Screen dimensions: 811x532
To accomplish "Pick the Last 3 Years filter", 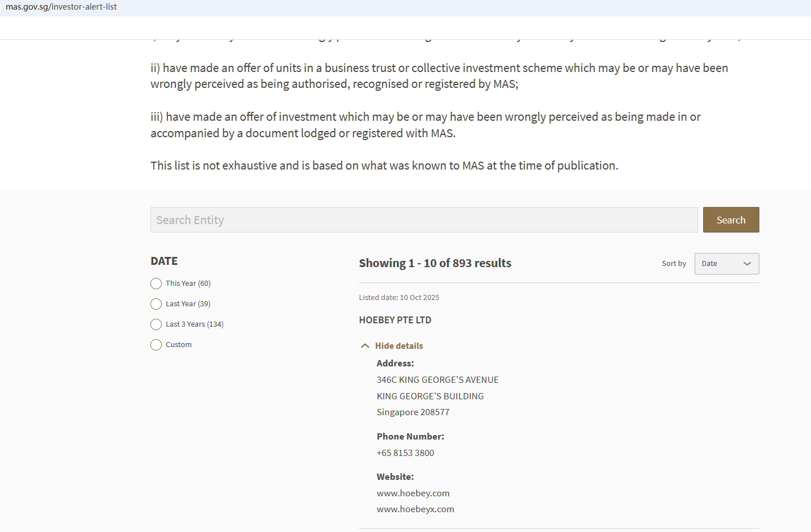I will 156,324.
